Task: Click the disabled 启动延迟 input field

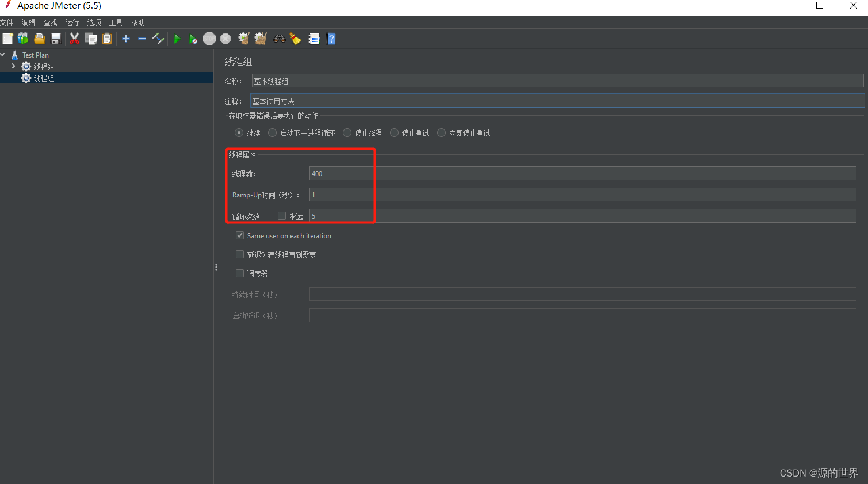Action: coord(583,315)
